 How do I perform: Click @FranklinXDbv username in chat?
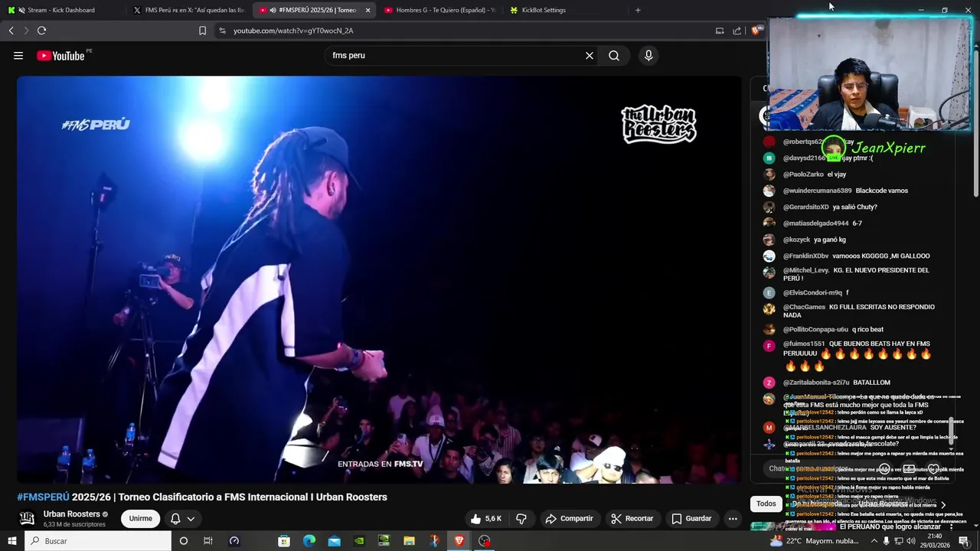pos(805,256)
